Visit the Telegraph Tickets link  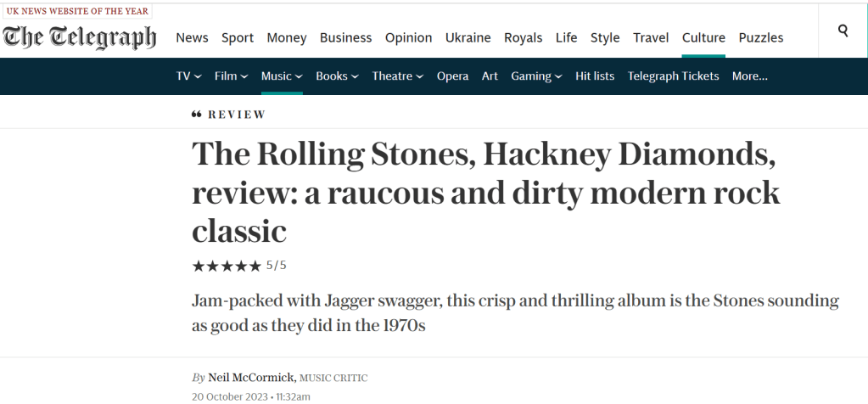coord(673,76)
